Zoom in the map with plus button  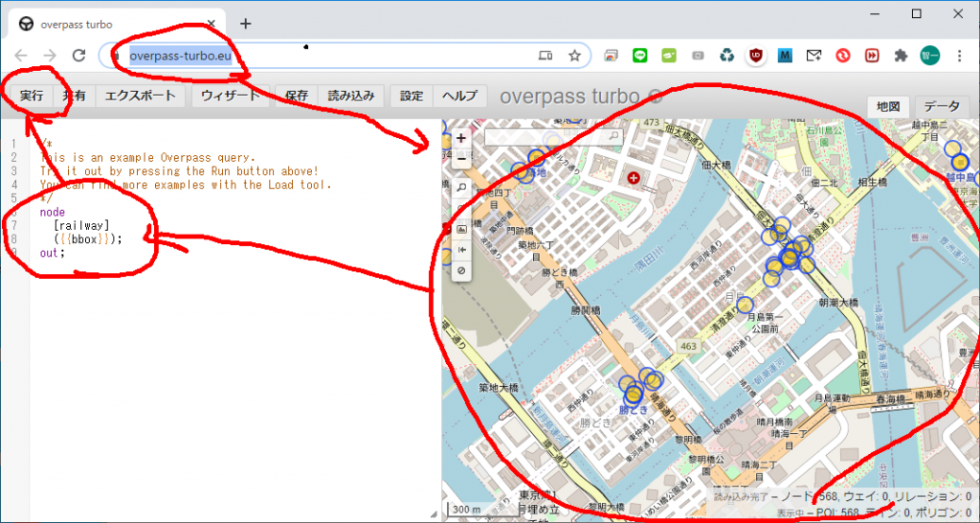(x=461, y=138)
